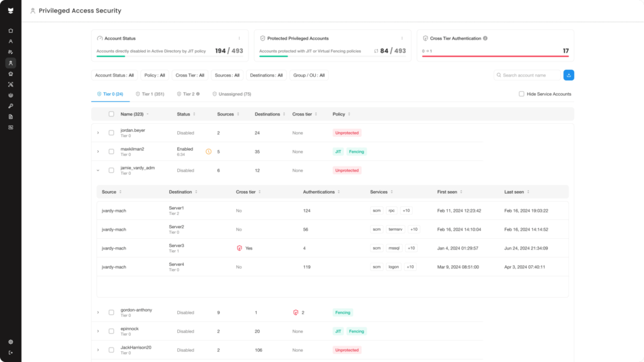Image resolution: width=644 pixels, height=362 pixels.
Task: Click cross tier shield icon for gordon-anthony
Action: 296,312
